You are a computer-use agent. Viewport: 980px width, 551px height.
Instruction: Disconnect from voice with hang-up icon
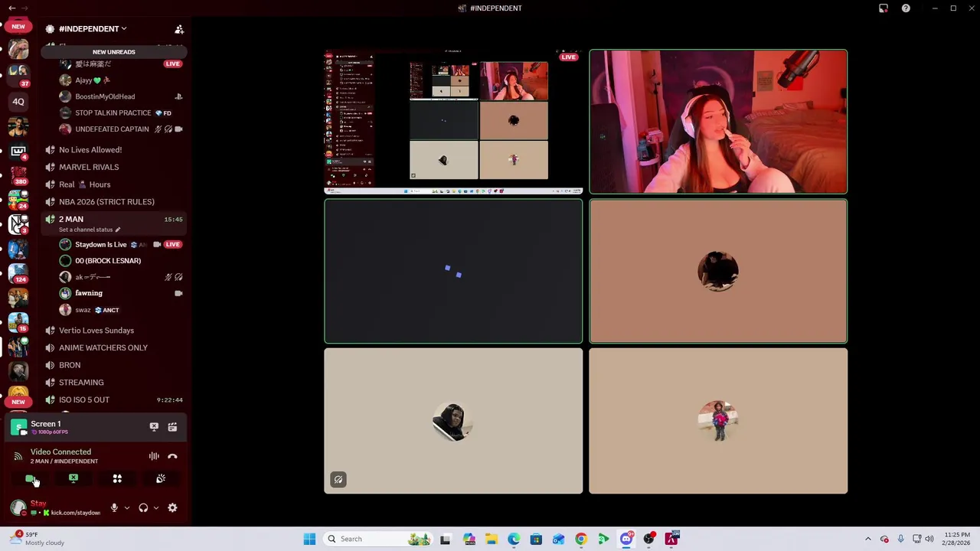pyautogui.click(x=172, y=456)
